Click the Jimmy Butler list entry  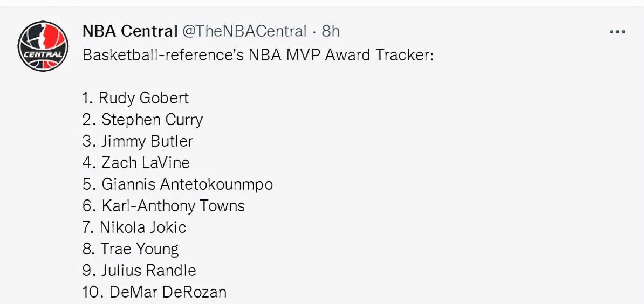(138, 141)
